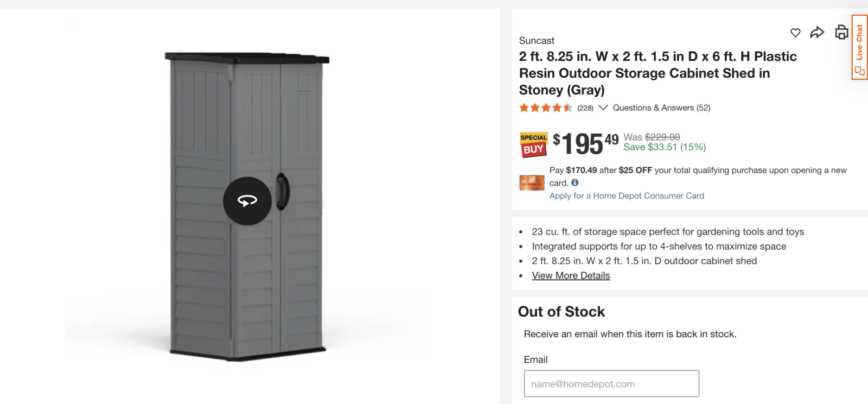
Task: Toggle the favorite heart for this product
Action: [x=795, y=33]
